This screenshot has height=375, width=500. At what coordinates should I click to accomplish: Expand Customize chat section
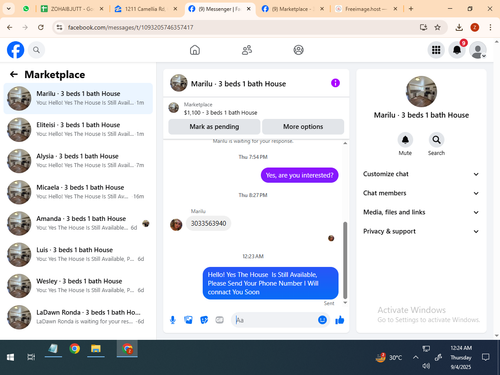pos(421,174)
